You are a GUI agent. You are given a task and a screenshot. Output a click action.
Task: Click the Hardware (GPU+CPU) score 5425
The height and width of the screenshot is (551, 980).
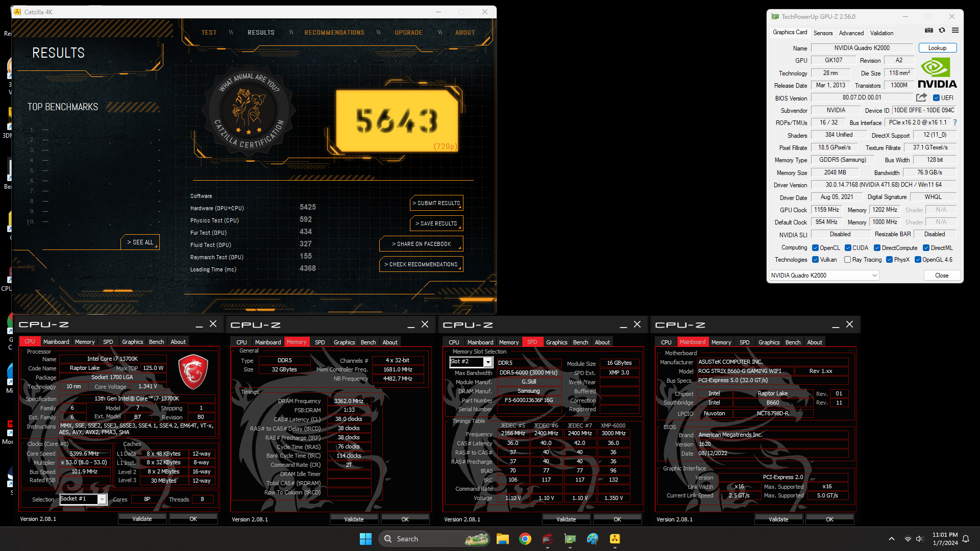[308, 207]
